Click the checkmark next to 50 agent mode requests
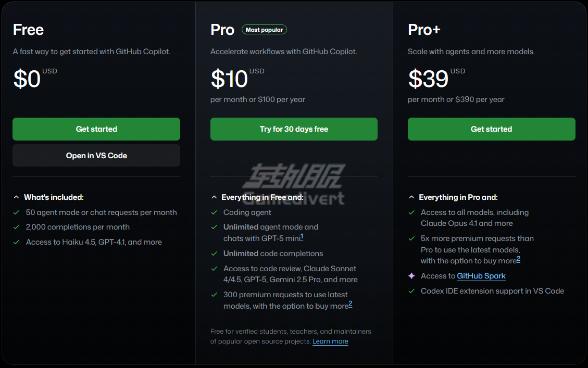Screen dimensions: 588x368 pyautogui.click(x=17, y=212)
